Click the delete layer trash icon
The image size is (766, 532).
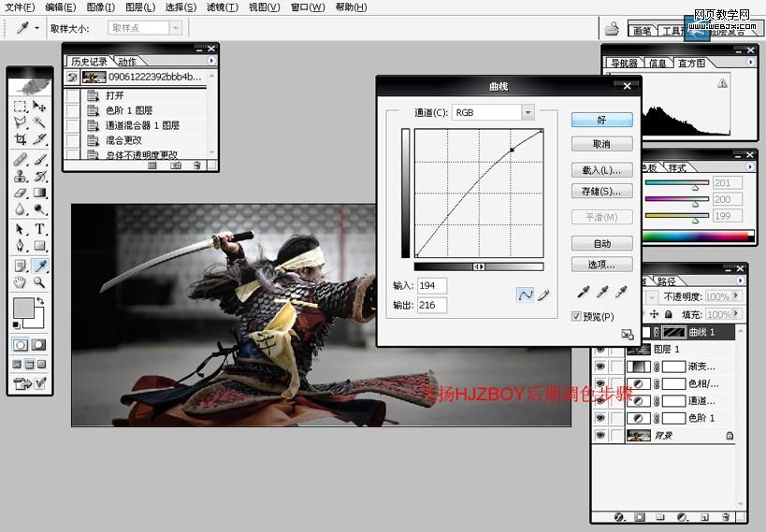[725, 516]
